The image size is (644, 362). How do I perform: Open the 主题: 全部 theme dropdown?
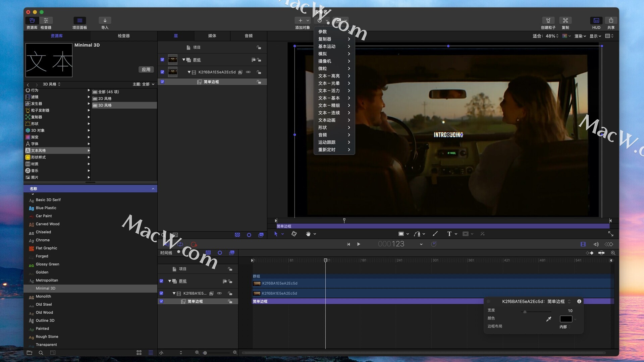click(144, 84)
